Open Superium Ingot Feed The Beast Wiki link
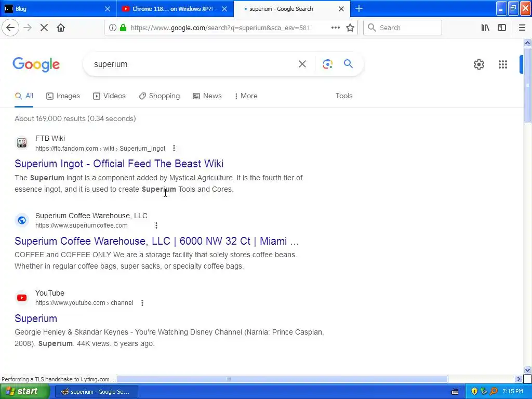The height and width of the screenshot is (399, 532). click(x=119, y=164)
